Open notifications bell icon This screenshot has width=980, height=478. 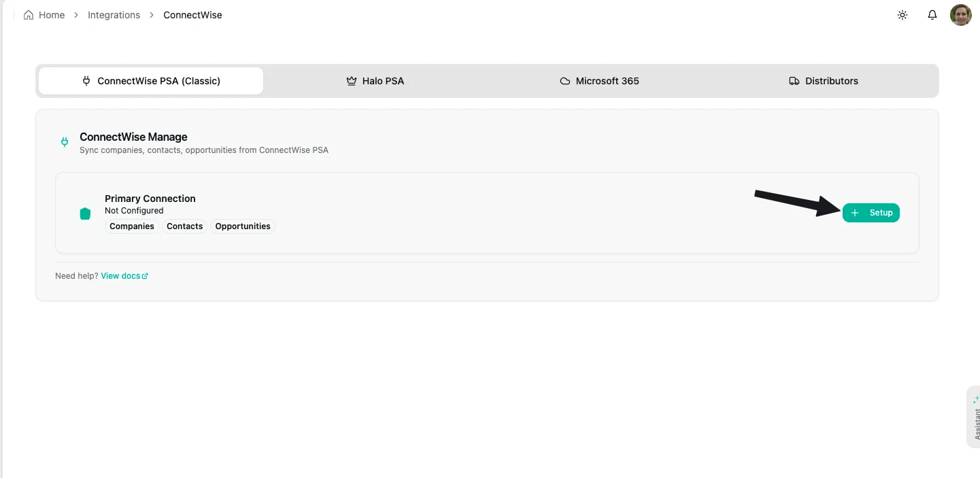click(932, 15)
